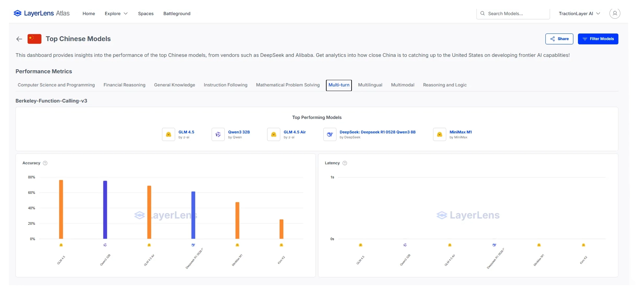644x300 pixels.
Task: Click Deepseek icon under latency chart
Action: pyautogui.click(x=494, y=245)
